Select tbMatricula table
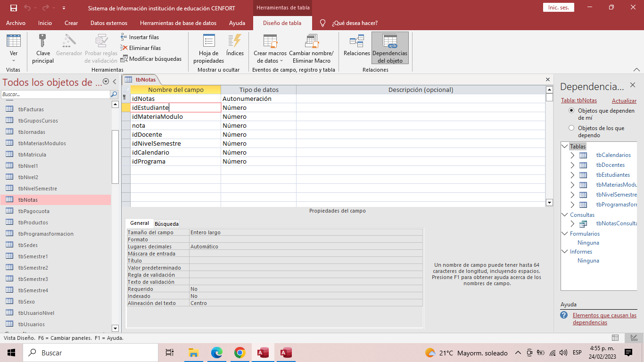Screen dimensions: 644x362 click(32, 155)
